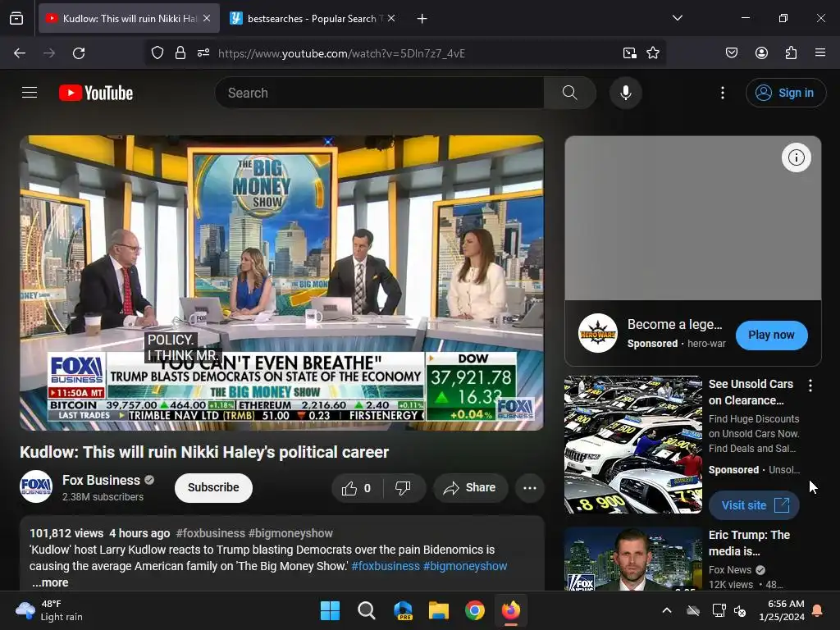Viewport: 840px width, 630px height.
Task: Save page to Pocket
Action: [x=732, y=53]
